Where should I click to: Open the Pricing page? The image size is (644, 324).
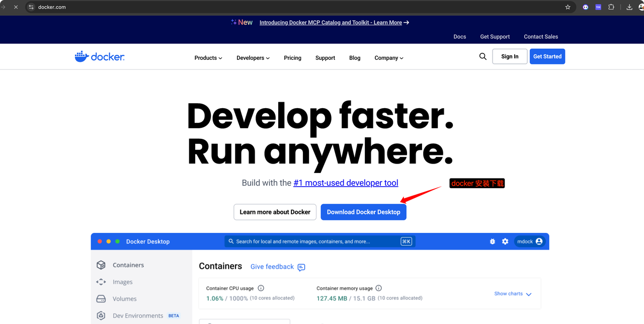point(292,58)
